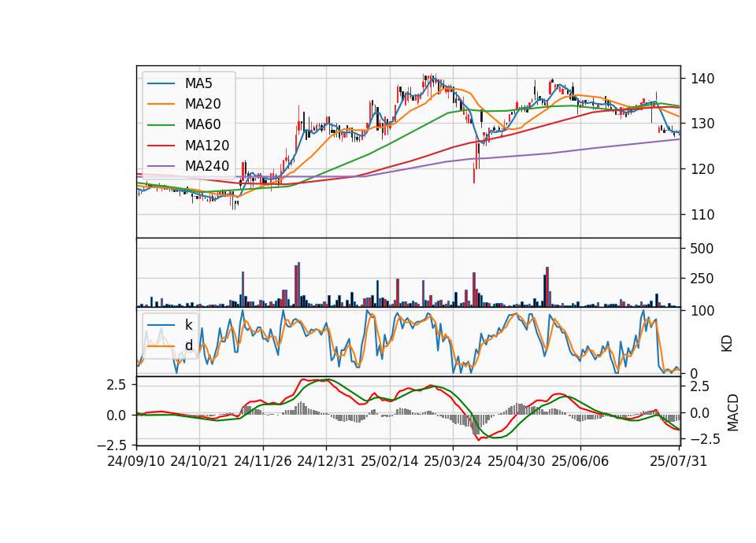Click the 24/12/31 date axis label
The image size is (756, 543).
coord(326,461)
